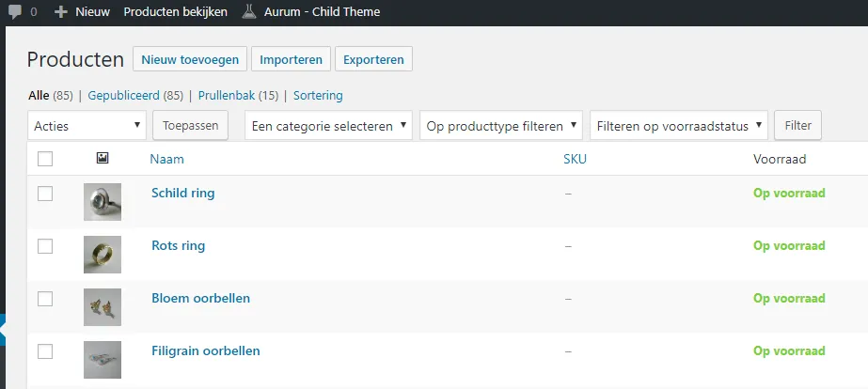Click the comments bubble icon in admin bar
The image size is (868, 389).
pyautogui.click(x=15, y=12)
